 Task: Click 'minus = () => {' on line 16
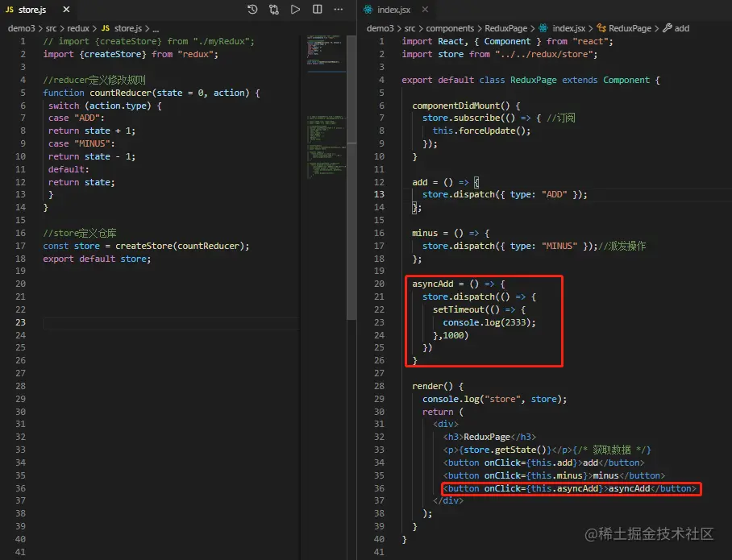[451, 233]
